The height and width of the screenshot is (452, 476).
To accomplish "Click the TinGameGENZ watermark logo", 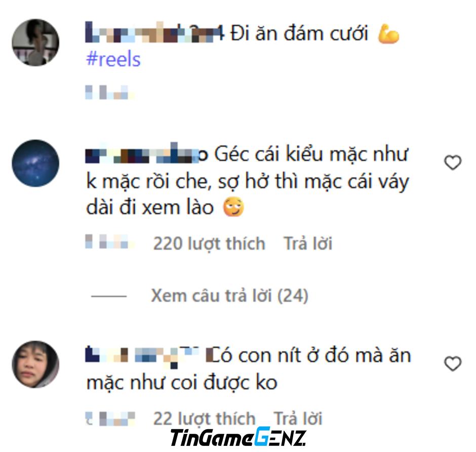I will click(239, 437).
